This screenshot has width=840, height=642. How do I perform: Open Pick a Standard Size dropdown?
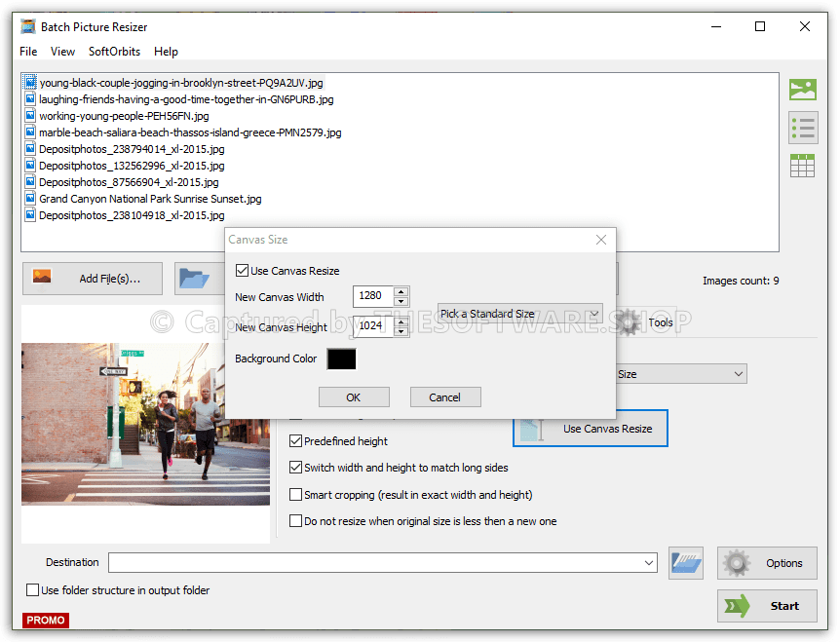(x=519, y=314)
